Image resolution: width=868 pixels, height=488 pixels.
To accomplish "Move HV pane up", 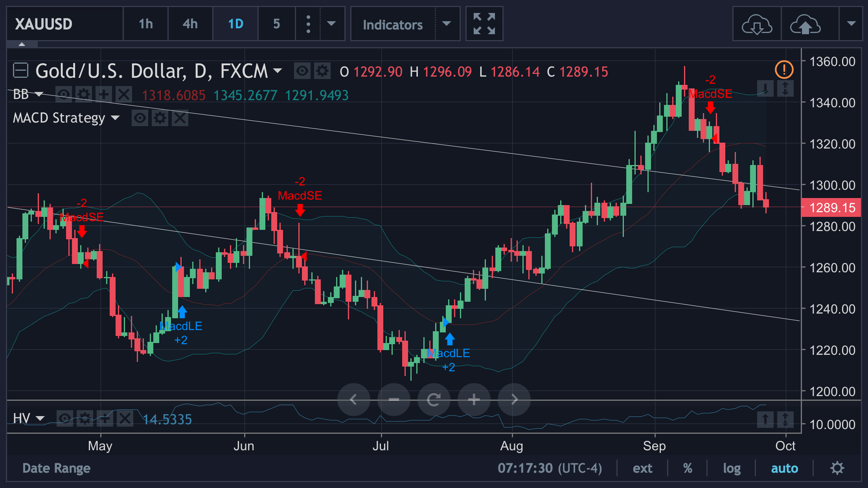I will coord(765,419).
